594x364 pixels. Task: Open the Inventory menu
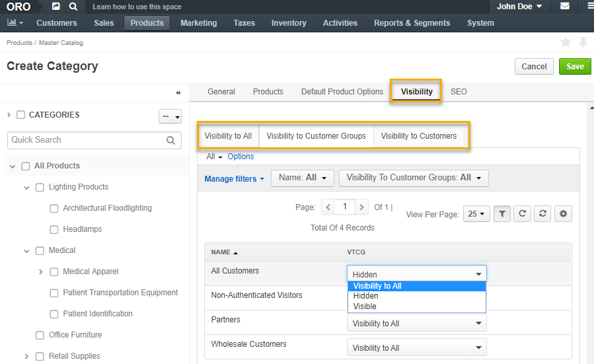(x=289, y=23)
